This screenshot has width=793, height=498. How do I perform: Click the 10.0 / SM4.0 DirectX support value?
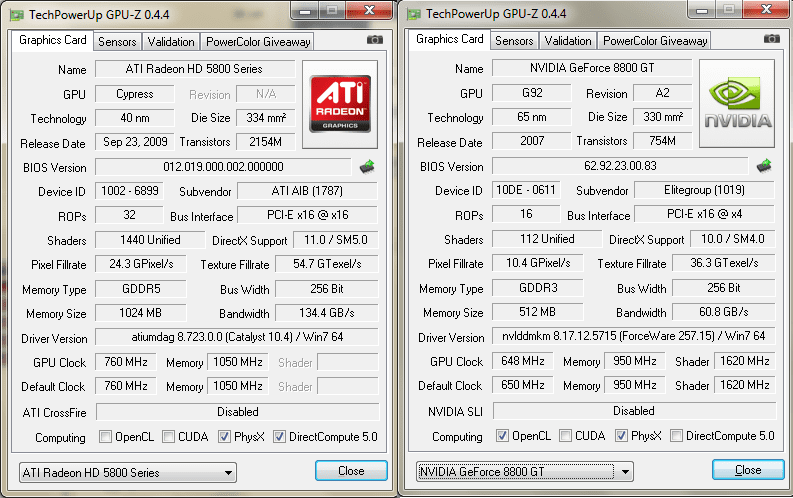[733, 239]
